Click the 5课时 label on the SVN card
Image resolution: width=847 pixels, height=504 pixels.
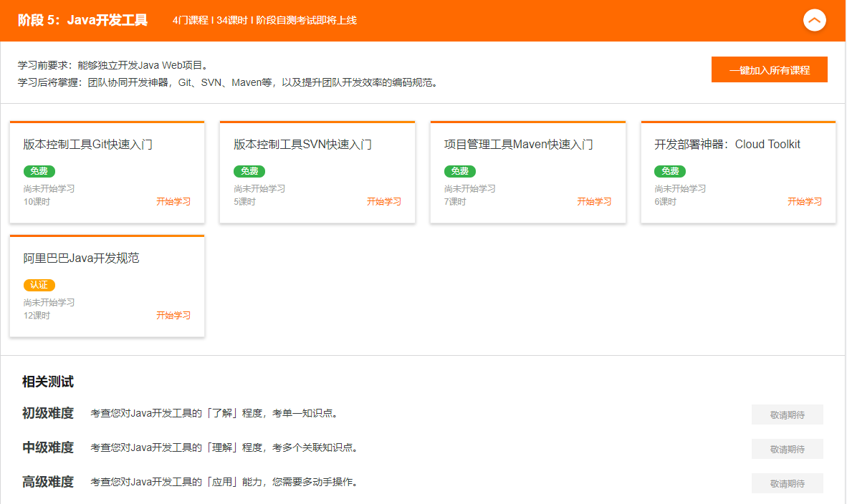point(244,201)
